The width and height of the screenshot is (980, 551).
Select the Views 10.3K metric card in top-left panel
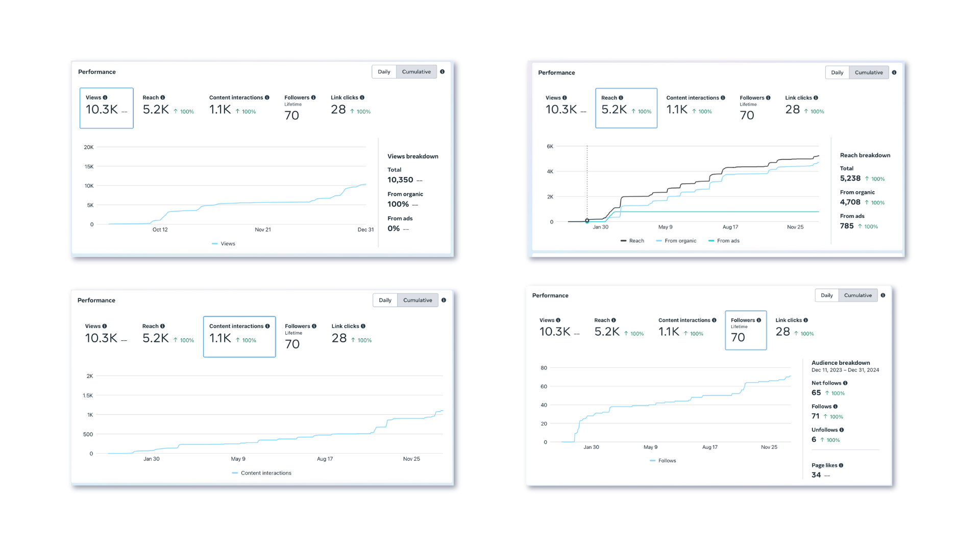106,108
